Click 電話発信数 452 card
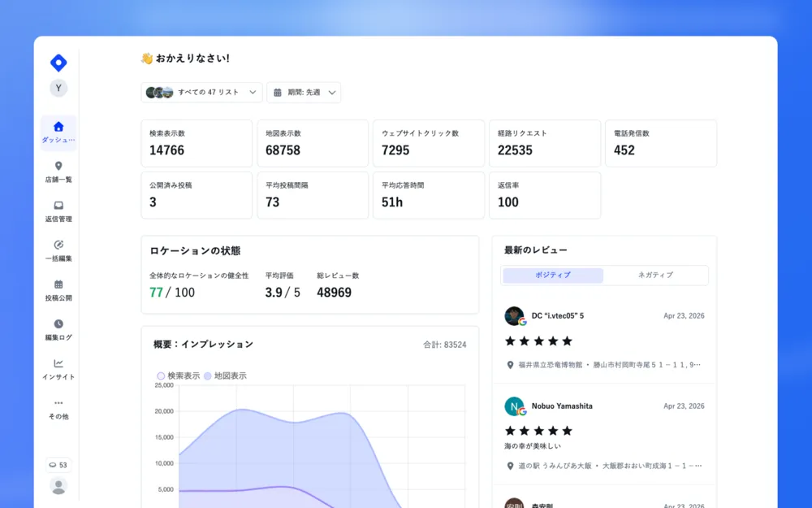This screenshot has width=812, height=508. 661,144
